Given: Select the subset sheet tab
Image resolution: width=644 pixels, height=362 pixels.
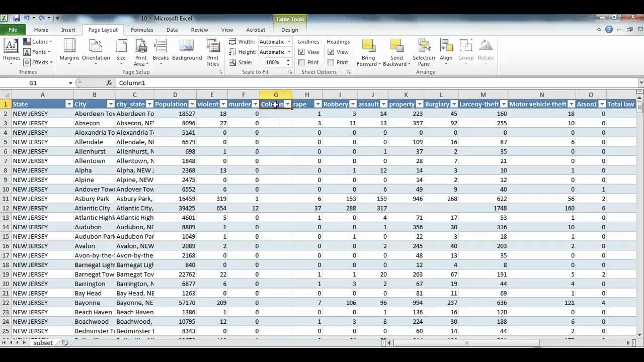Looking at the screenshot, I should pyautogui.click(x=43, y=342).
